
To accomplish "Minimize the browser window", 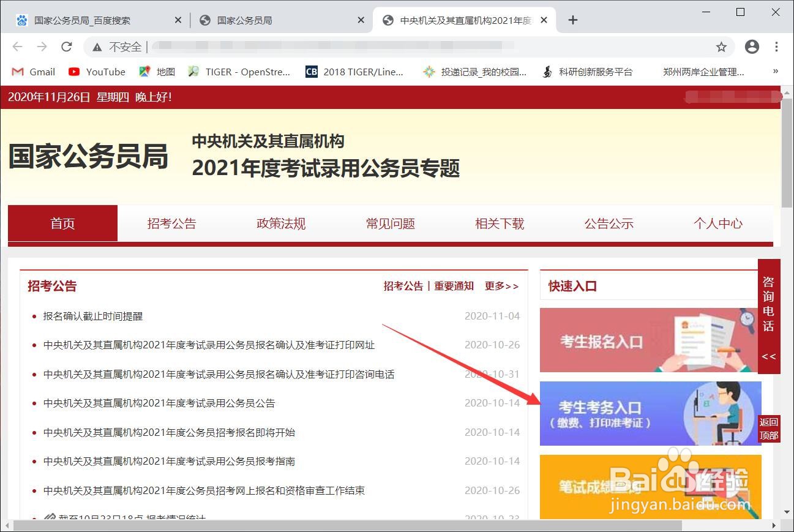I will point(705,12).
